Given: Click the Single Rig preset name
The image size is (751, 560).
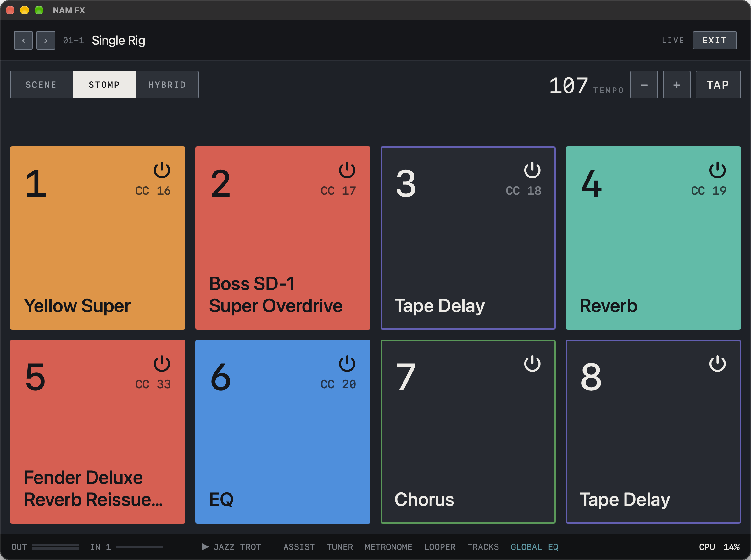Looking at the screenshot, I should point(118,40).
